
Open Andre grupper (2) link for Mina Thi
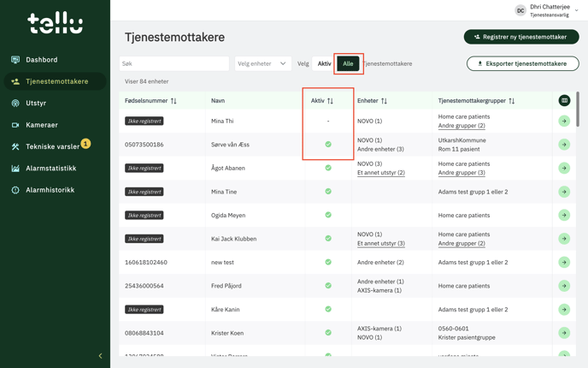pyautogui.click(x=462, y=126)
